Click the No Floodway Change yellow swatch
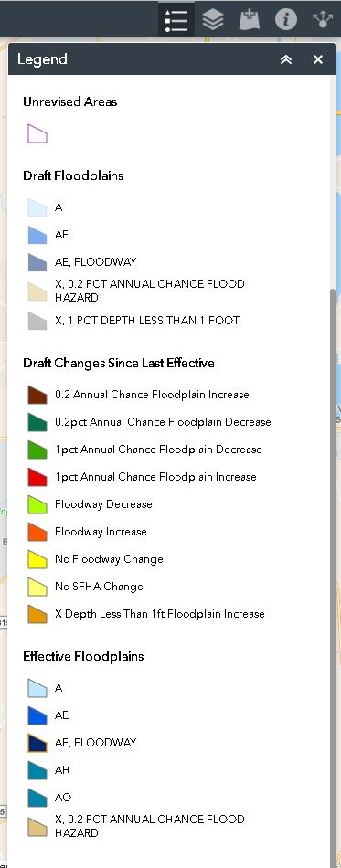341x868 pixels. pyautogui.click(x=37, y=559)
